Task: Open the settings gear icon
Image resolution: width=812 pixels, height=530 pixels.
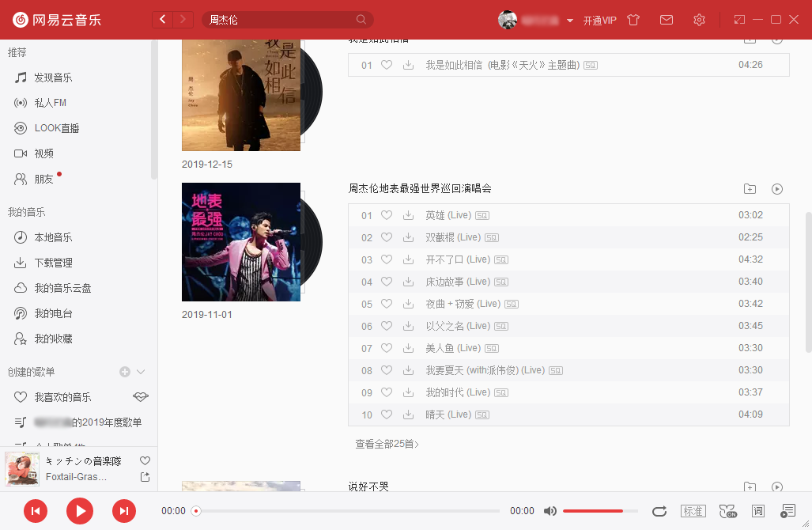Action: pos(699,20)
